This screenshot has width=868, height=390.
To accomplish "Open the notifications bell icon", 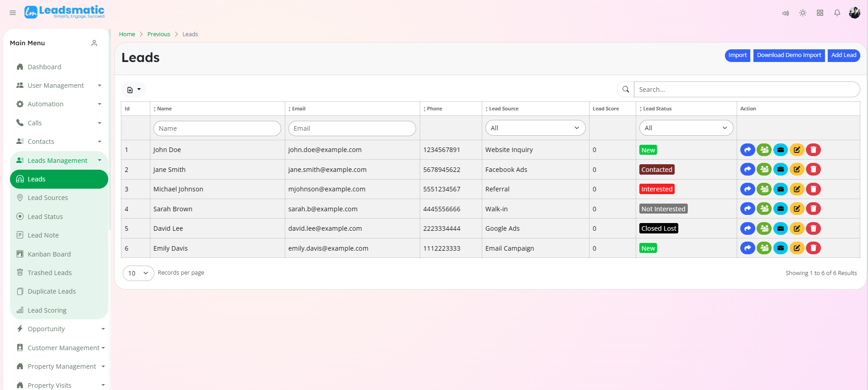I will coord(837,13).
